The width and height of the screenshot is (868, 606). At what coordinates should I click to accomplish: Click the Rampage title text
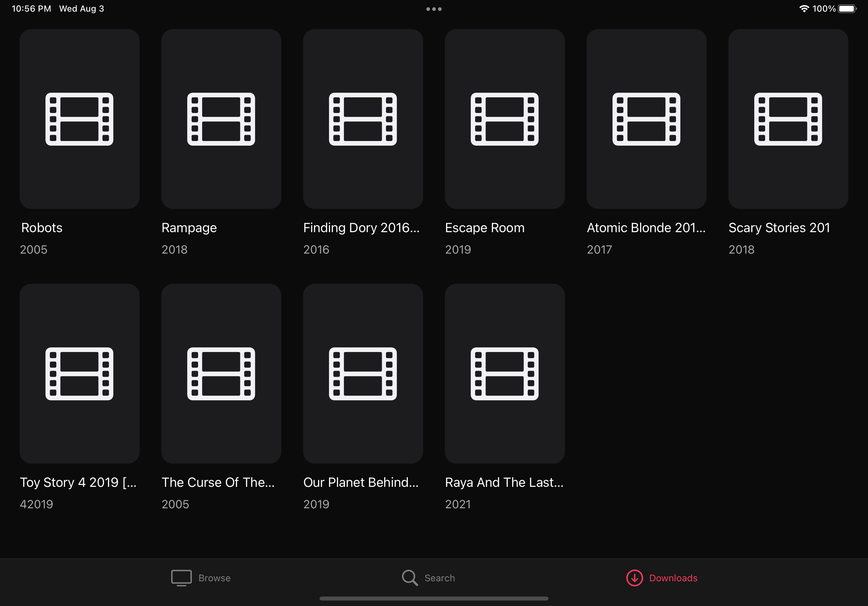[x=189, y=228]
